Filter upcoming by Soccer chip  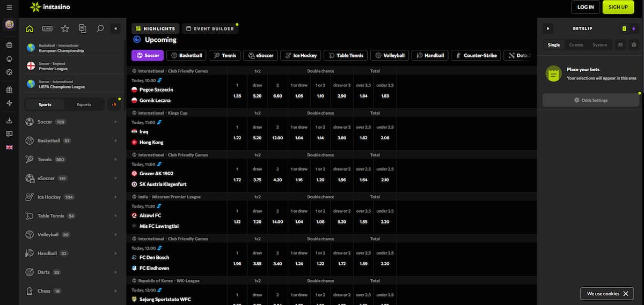coord(148,55)
